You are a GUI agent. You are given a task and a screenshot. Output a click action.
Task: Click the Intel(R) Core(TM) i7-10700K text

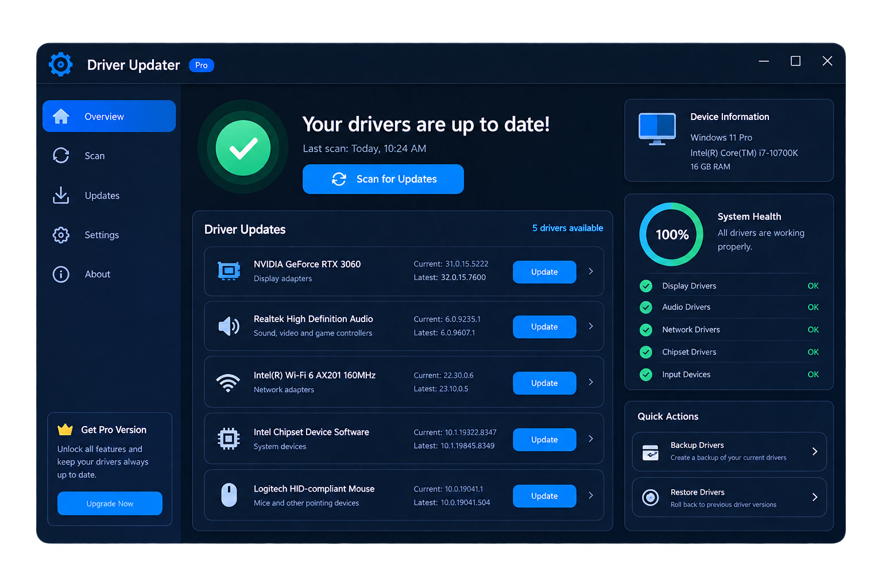pyautogui.click(x=744, y=153)
